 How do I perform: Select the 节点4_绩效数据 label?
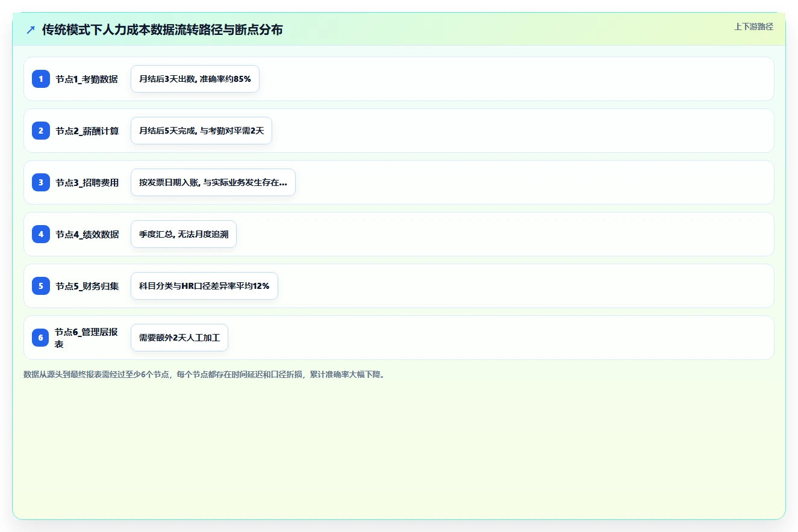(x=87, y=234)
